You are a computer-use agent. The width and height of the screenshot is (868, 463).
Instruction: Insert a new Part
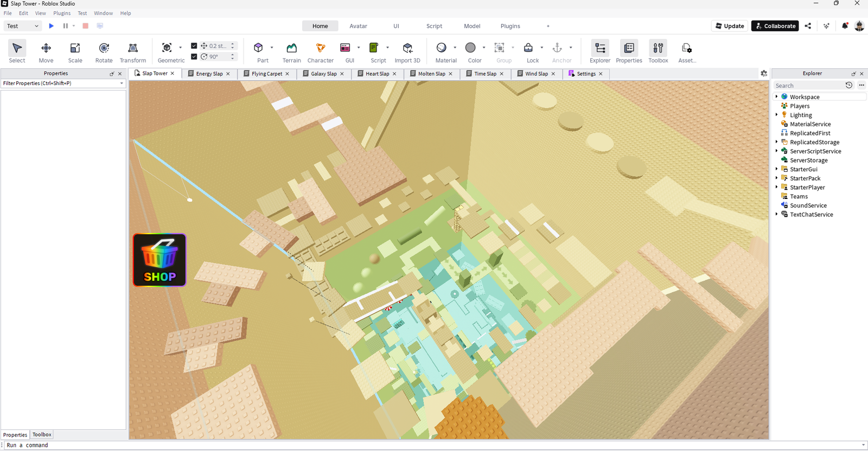pyautogui.click(x=258, y=48)
